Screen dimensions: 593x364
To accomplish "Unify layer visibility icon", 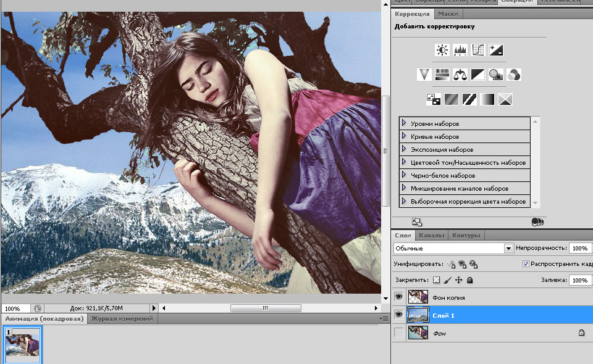I will [462, 264].
